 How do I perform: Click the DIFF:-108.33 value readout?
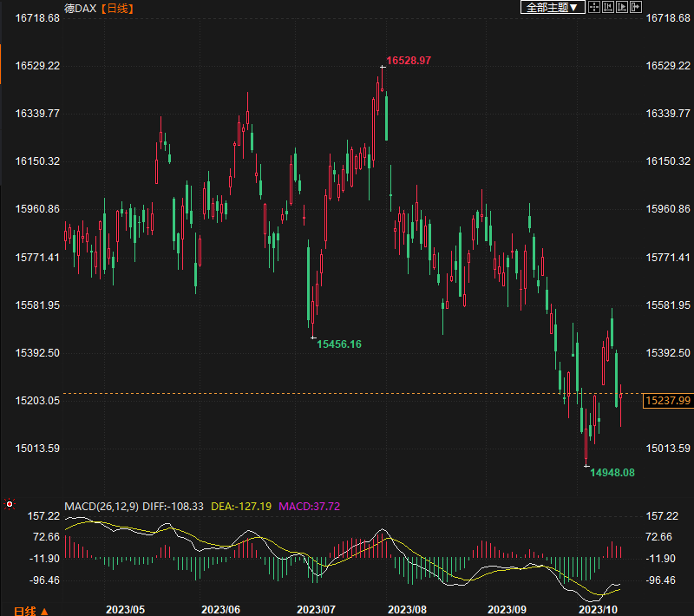[x=173, y=506]
